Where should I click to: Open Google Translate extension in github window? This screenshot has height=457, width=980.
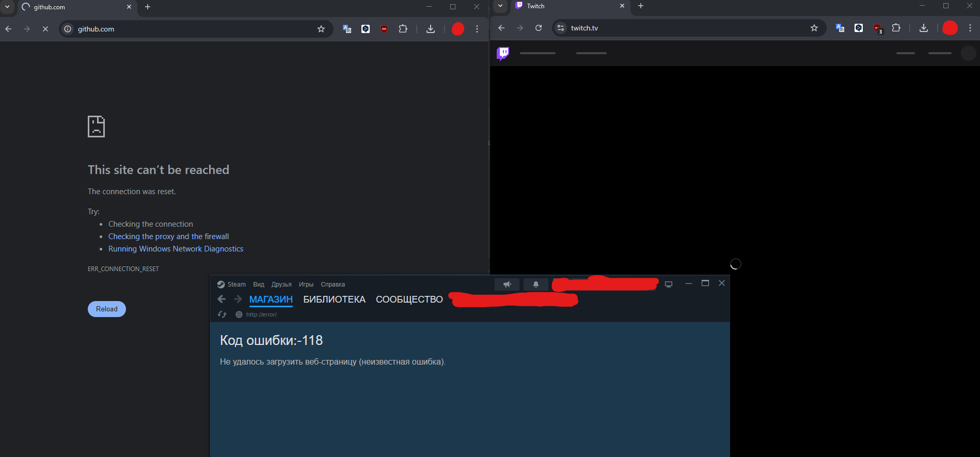click(347, 29)
